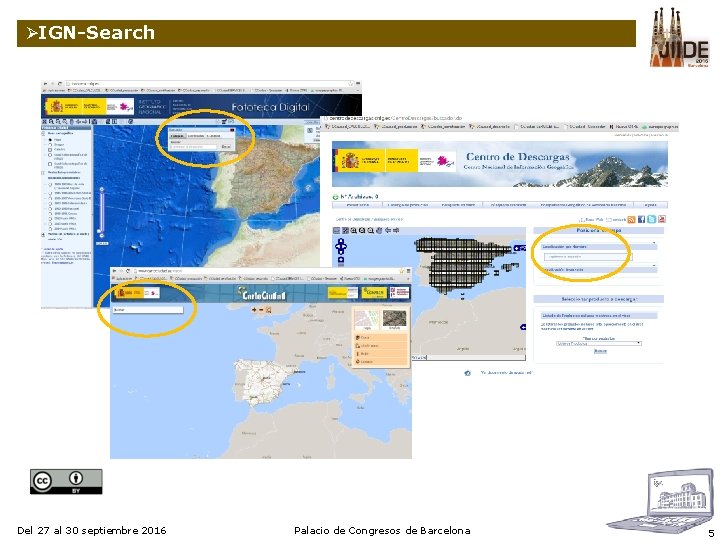Click the plus zoom-in icon in CartoCiudad
The width and height of the screenshot is (720, 540).
tap(254, 310)
